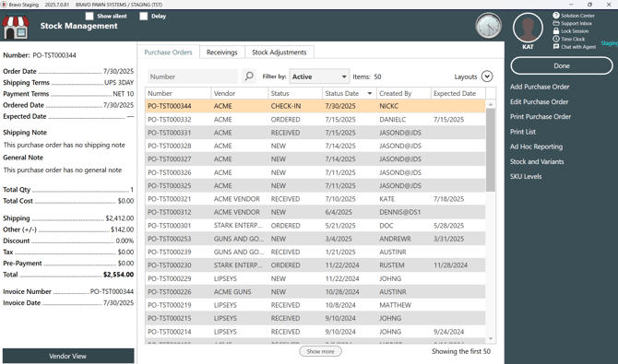The image size is (618, 364).
Task: Click the storefront Stock Management icon
Action: click(x=16, y=26)
